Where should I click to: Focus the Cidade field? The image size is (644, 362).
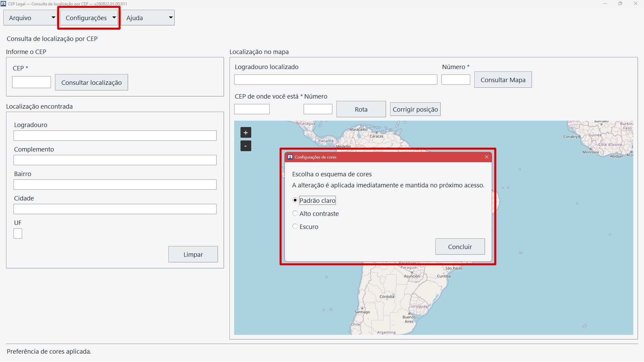coord(115,209)
